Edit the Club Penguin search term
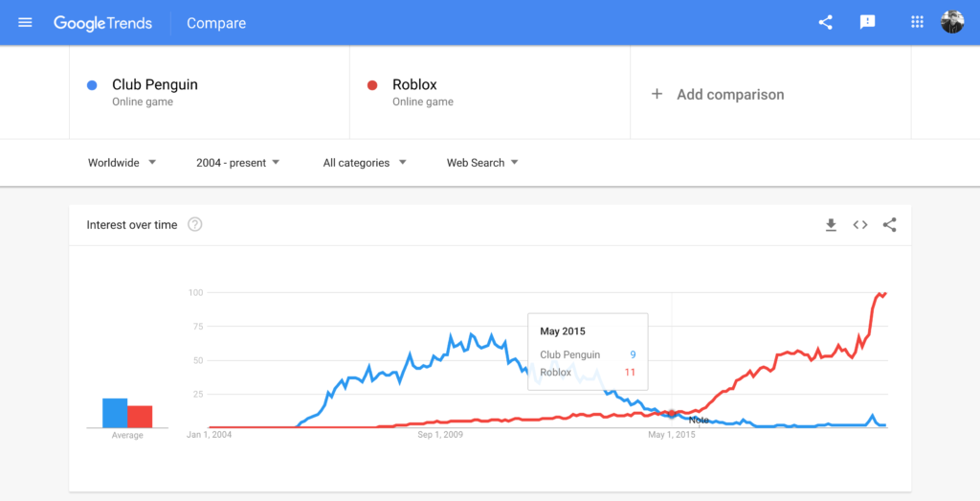The width and height of the screenshot is (980, 501). click(x=155, y=84)
